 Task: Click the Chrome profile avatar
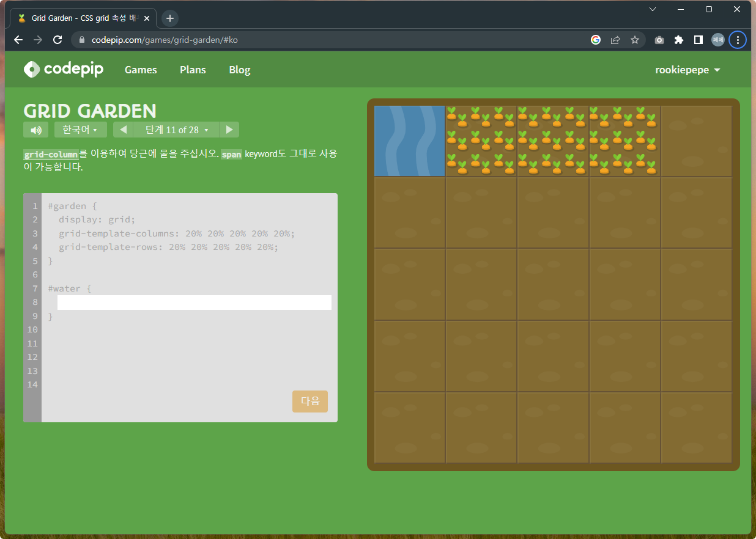[717, 40]
